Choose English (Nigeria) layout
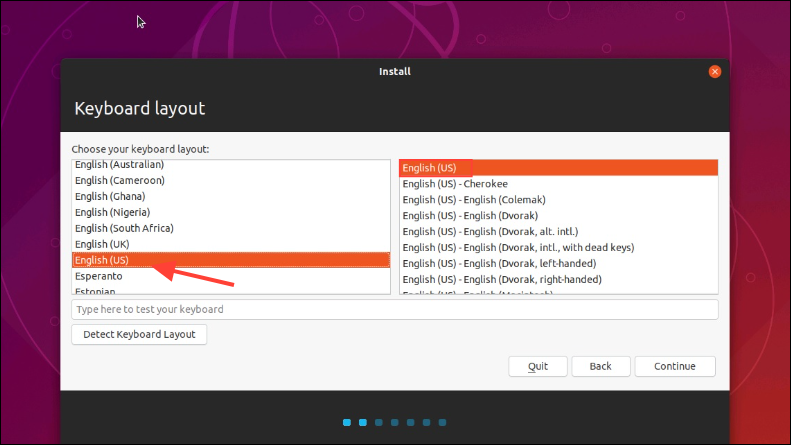791x445 pixels. (x=231, y=212)
